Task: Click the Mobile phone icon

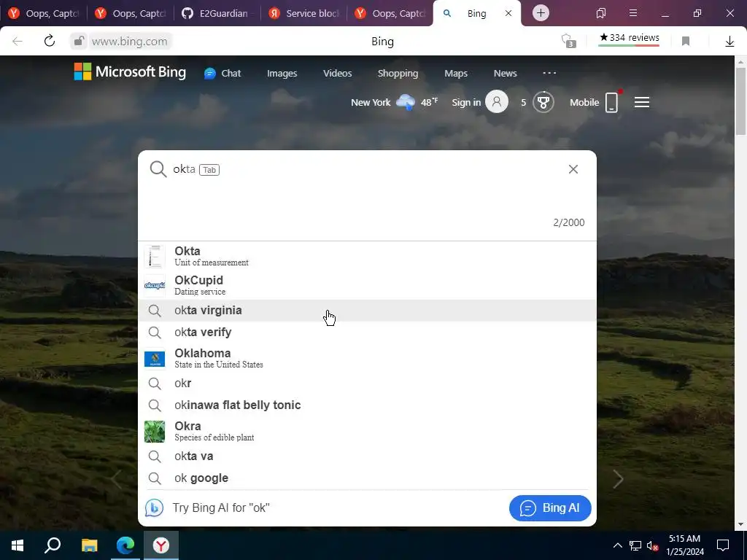Action: pos(612,102)
